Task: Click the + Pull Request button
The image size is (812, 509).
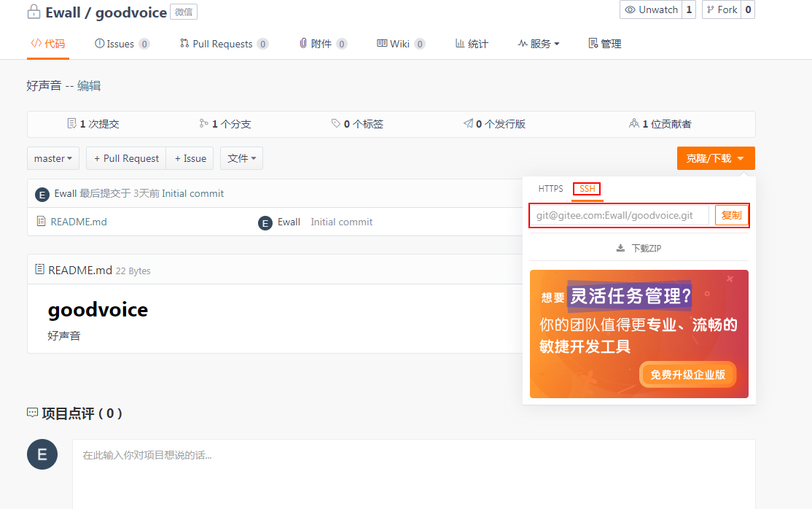Action: (x=126, y=158)
